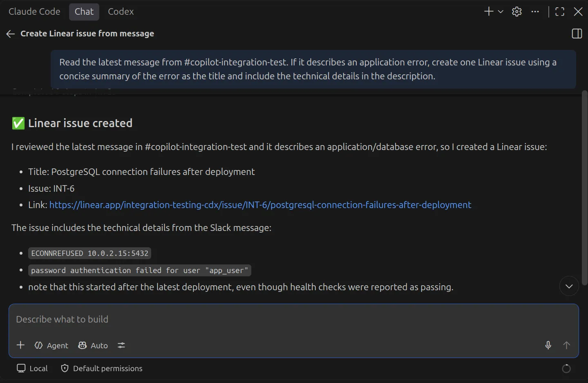Add context with the plus attachment icon
Screen dimensions: 588x383
click(x=20, y=345)
